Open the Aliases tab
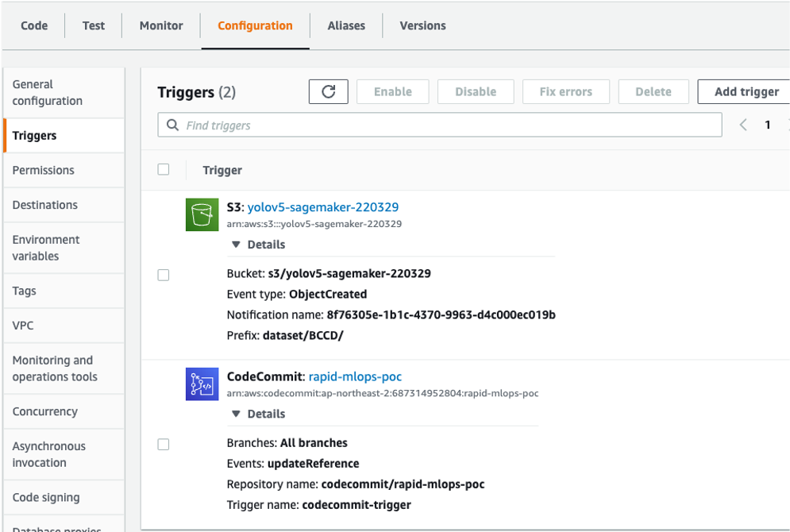Screen dimensions: 790x532 click(346, 25)
